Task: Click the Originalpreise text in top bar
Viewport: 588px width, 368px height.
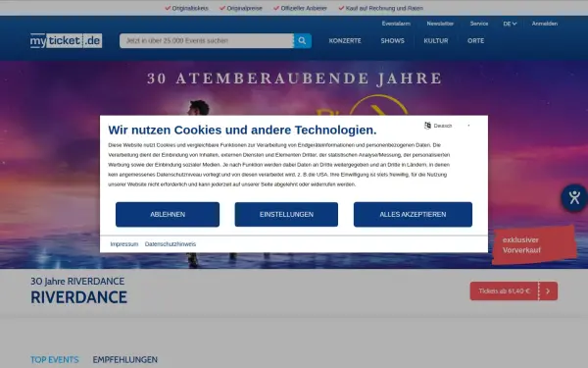Action: point(244,8)
